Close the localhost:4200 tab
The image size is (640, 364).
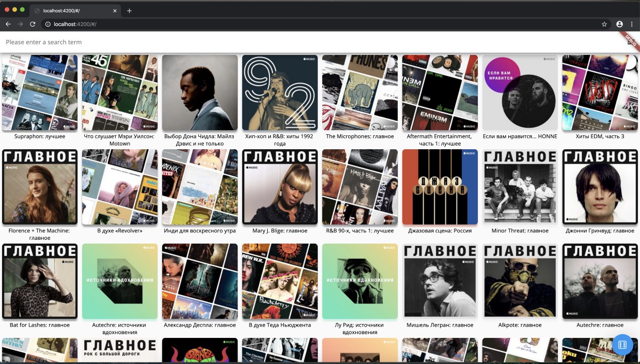point(115,11)
